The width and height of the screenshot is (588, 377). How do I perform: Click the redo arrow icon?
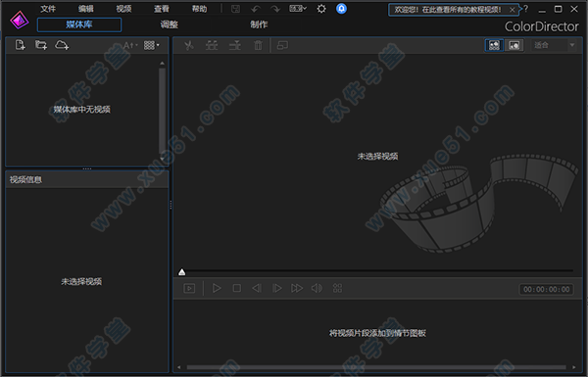[275, 9]
